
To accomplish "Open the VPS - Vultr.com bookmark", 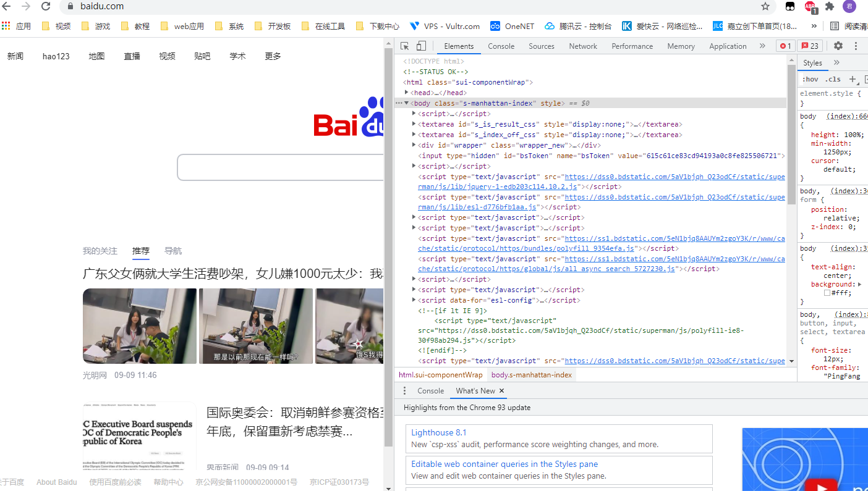I will [445, 27].
